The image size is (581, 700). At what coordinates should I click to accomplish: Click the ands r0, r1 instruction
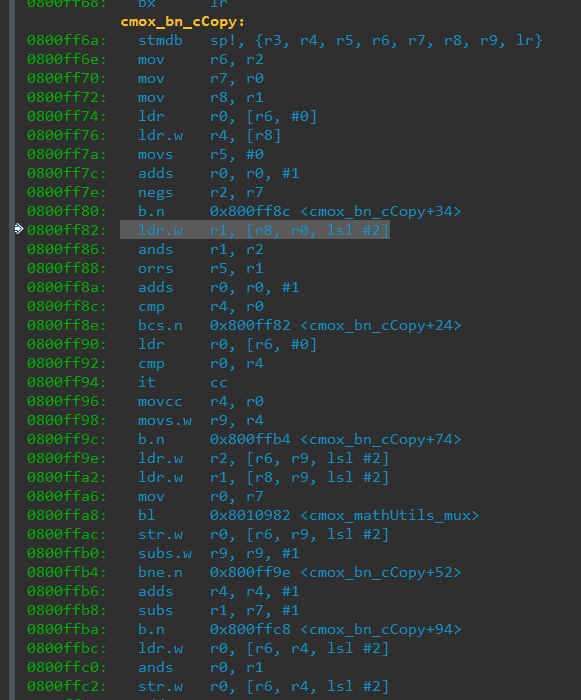click(201, 667)
